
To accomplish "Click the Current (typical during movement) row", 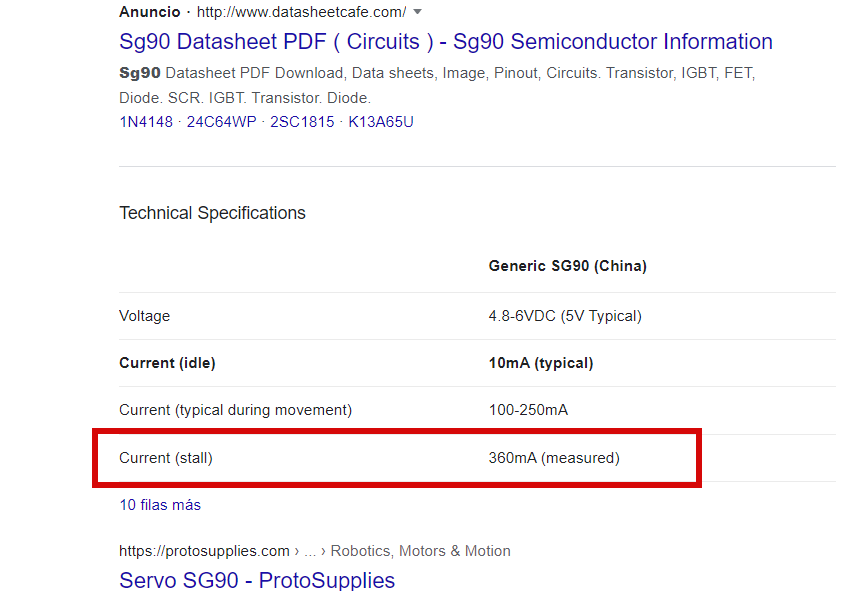I will click(x=235, y=410).
